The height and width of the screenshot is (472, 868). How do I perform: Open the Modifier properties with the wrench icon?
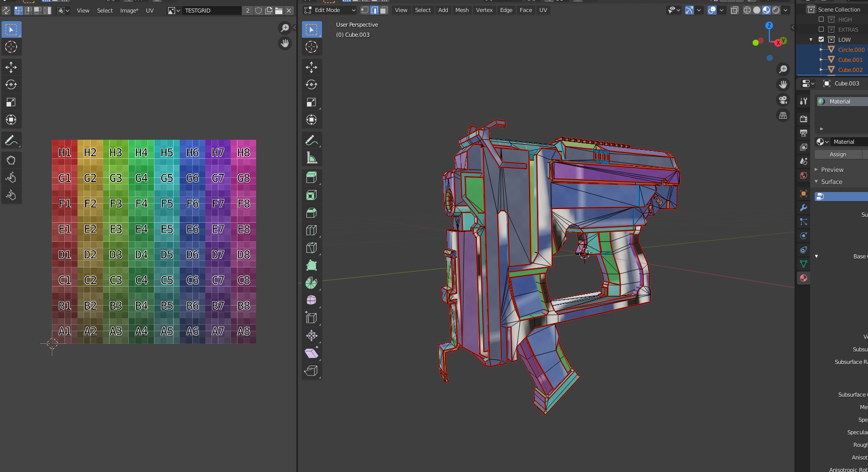click(803, 208)
